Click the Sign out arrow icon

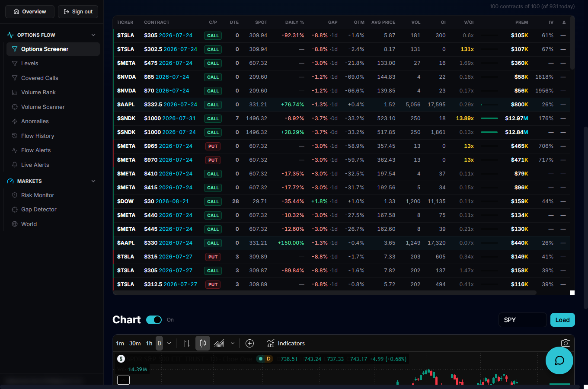point(67,12)
